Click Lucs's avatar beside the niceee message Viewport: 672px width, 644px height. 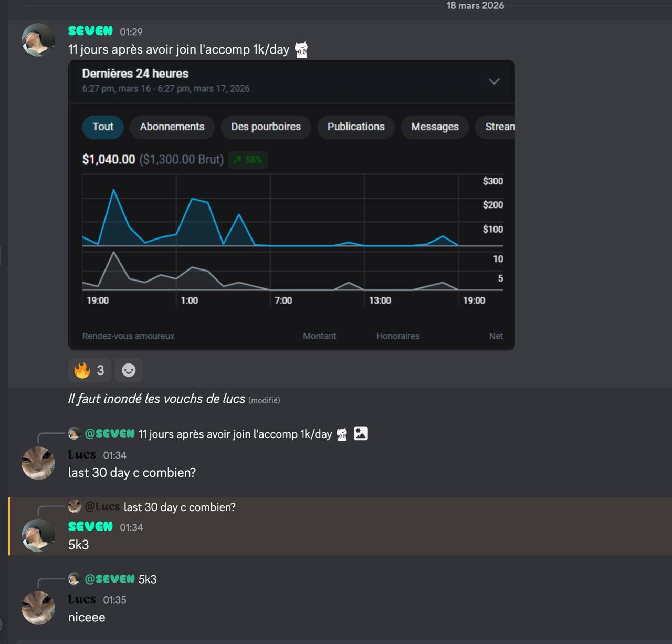(x=38, y=608)
